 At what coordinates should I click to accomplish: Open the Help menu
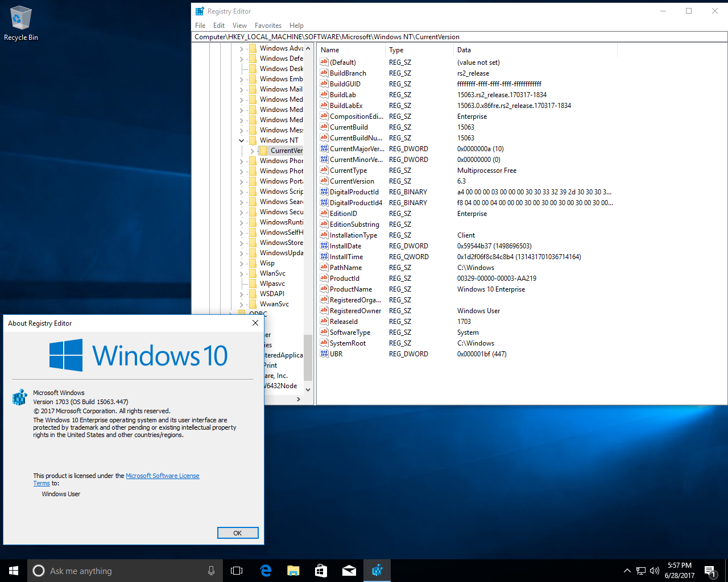coord(296,26)
